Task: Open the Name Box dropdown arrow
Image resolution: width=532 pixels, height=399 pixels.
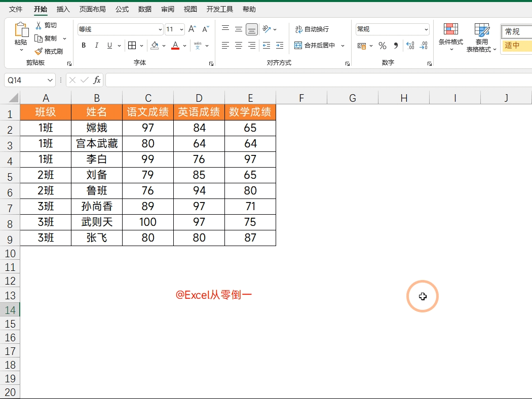Action: tap(50, 81)
